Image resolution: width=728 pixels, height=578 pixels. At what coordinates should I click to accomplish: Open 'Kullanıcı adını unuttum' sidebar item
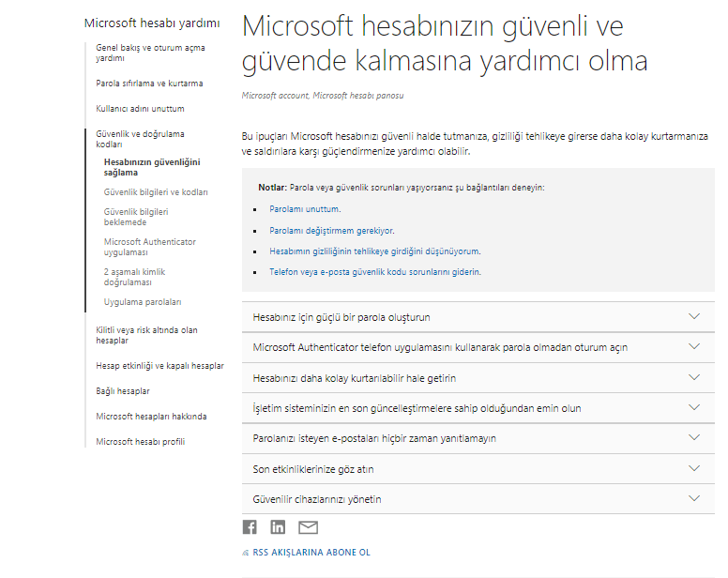point(140,109)
